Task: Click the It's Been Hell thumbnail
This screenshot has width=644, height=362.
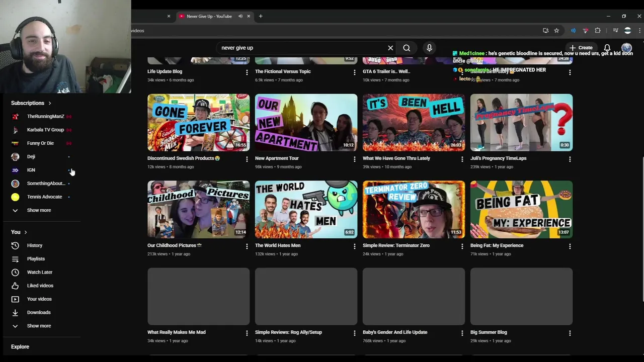Action: [x=414, y=122]
